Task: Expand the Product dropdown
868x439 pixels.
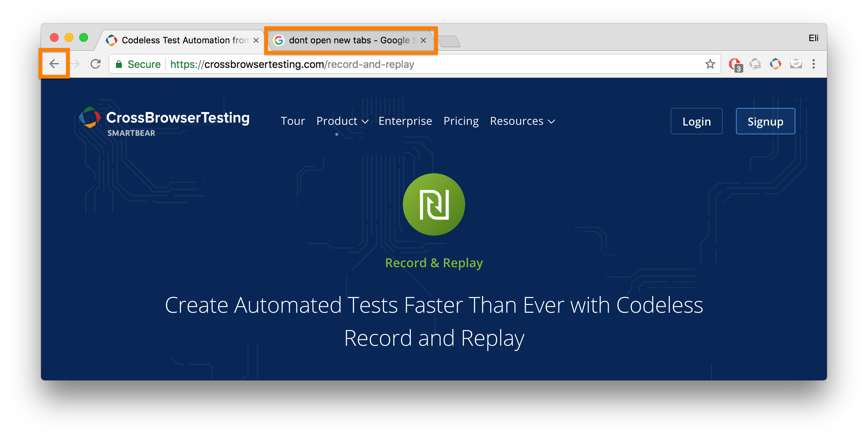Action: [x=342, y=121]
